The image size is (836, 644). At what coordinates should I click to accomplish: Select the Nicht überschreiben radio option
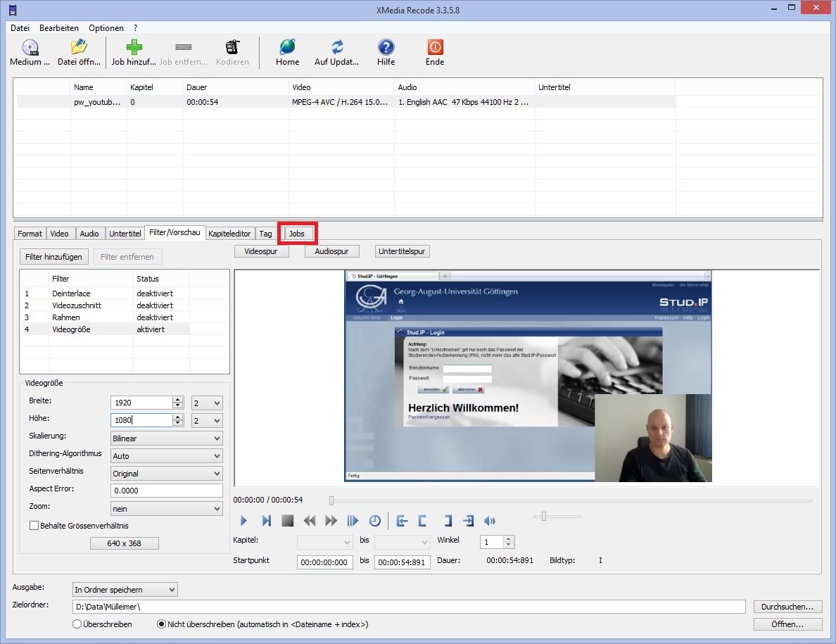pyautogui.click(x=161, y=624)
